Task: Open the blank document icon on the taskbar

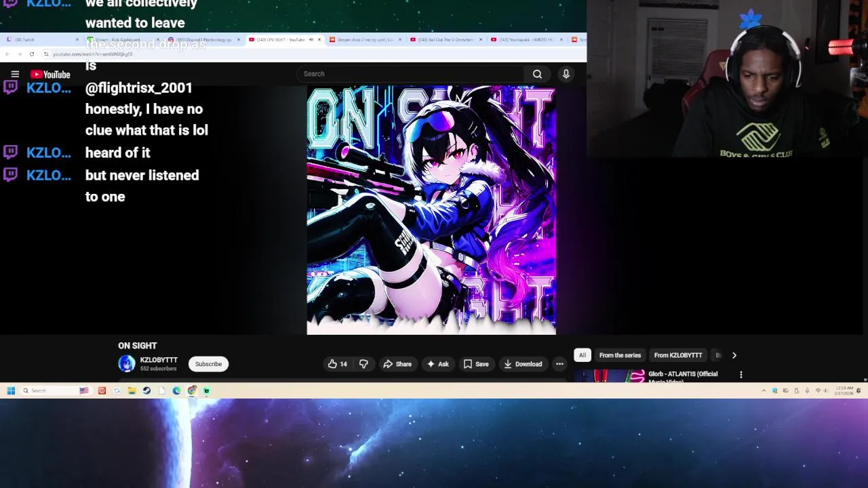Action: point(161,390)
